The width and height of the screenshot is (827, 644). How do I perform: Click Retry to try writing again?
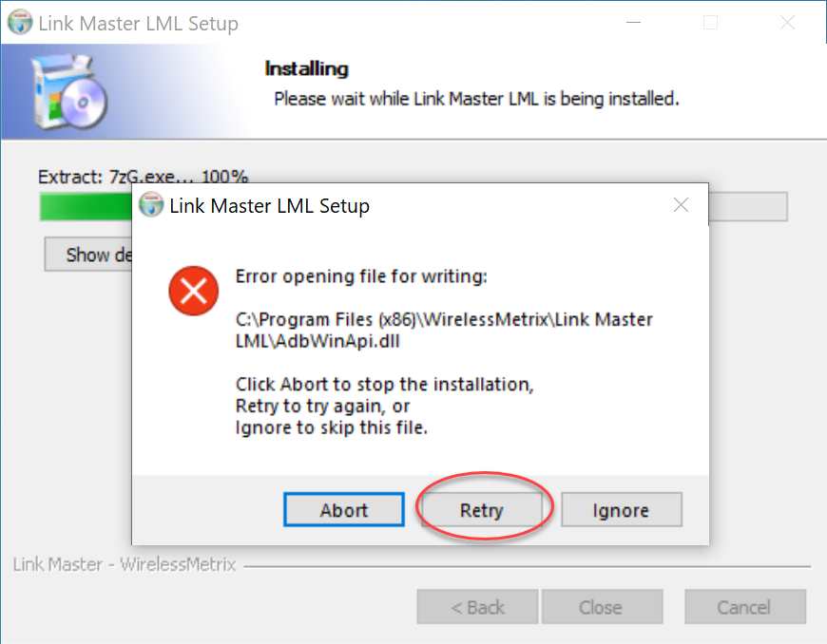(x=482, y=510)
